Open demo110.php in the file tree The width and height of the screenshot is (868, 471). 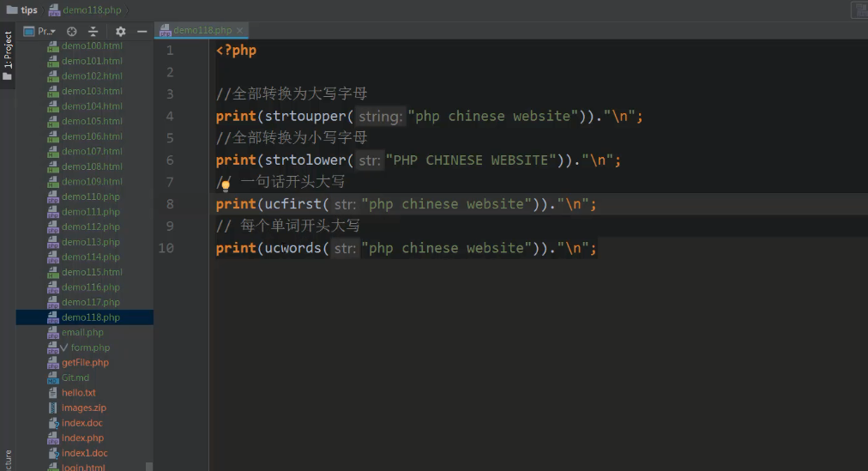[x=90, y=196]
